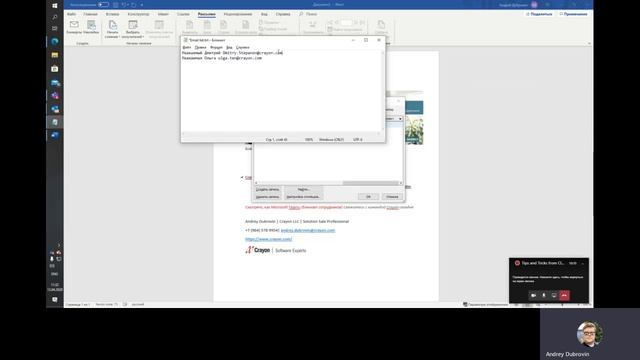Open the Notepad Format menu
Screen dimensions: 640x360
click(x=216, y=47)
